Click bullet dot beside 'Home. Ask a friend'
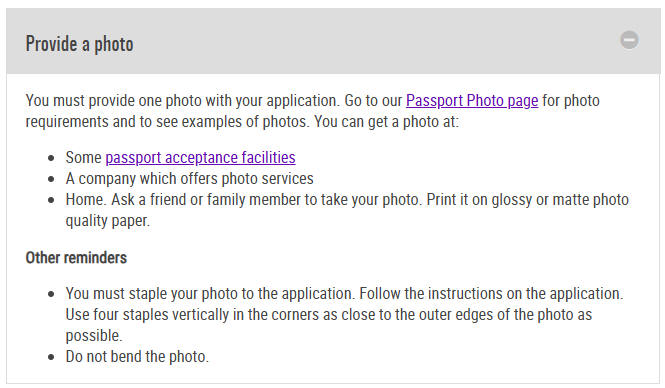The height and width of the screenshot is (388, 665). pos(51,200)
